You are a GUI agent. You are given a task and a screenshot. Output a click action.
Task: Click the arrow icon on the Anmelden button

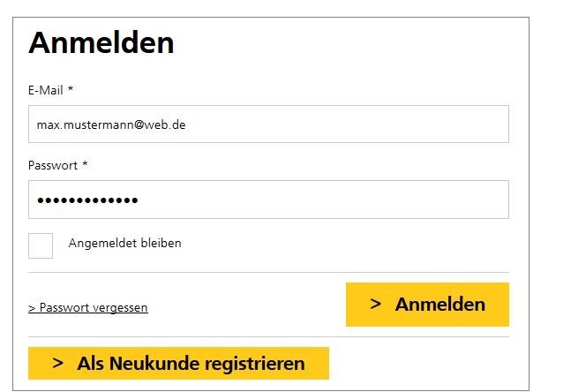tap(375, 305)
